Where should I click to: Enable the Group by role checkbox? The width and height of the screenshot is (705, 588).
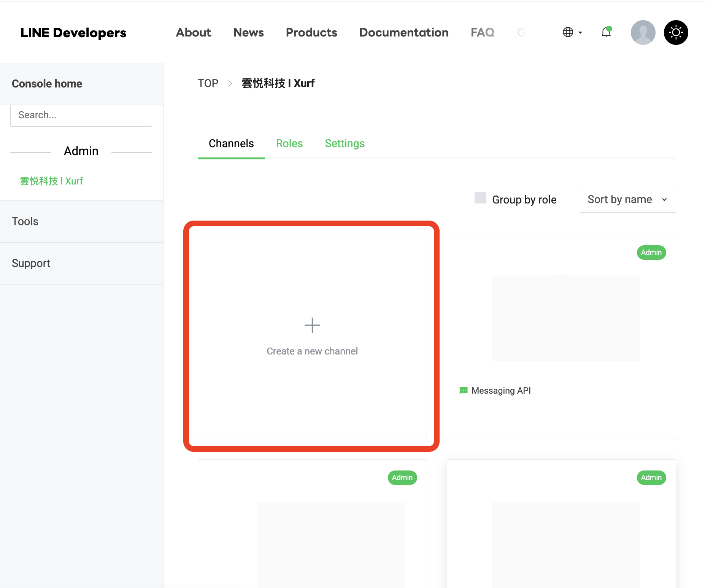click(x=480, y=198)
